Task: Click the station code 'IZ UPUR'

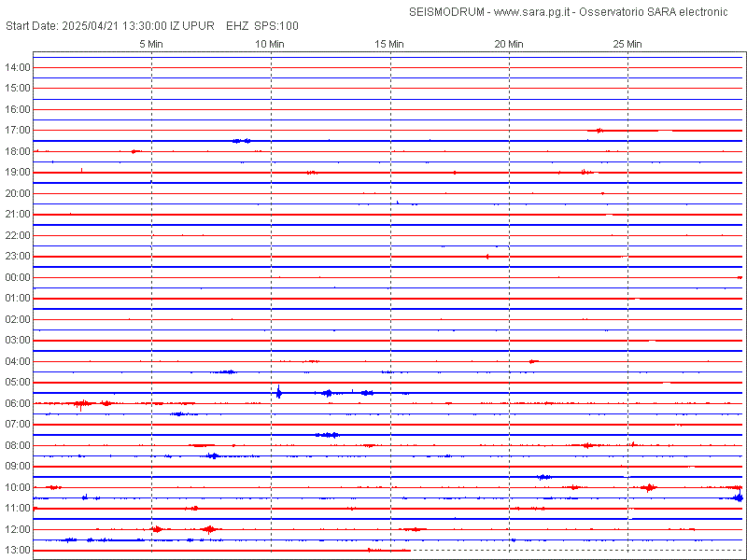Action: 192,26
